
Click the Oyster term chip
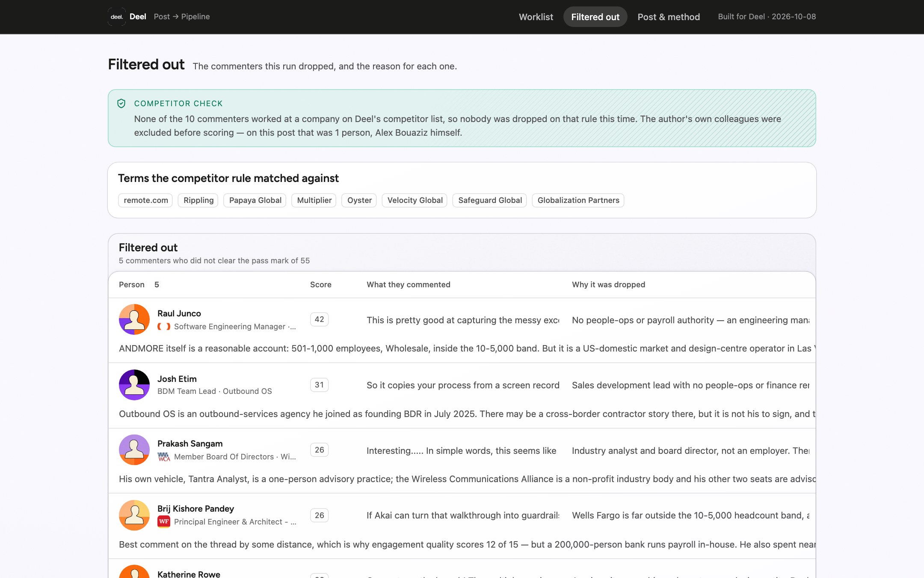pos(359,200)
